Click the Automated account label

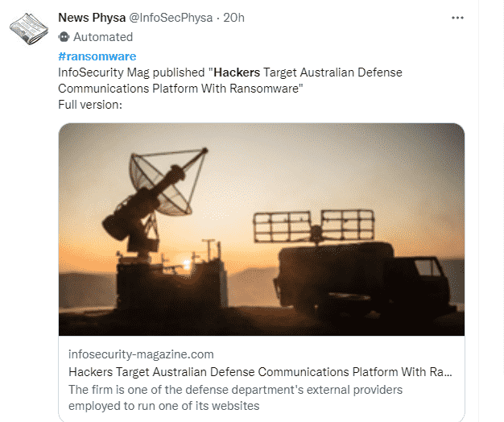point(103,37)
